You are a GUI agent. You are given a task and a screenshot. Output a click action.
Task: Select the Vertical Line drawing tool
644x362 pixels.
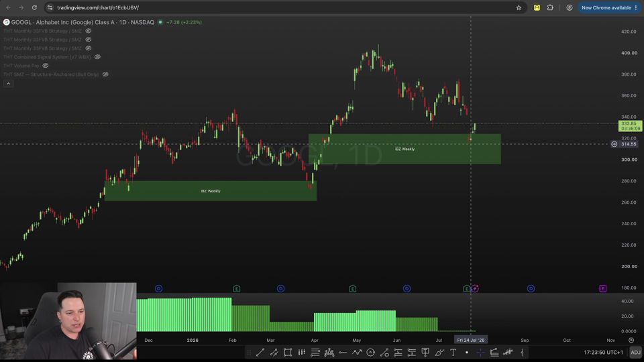[522, 352]
